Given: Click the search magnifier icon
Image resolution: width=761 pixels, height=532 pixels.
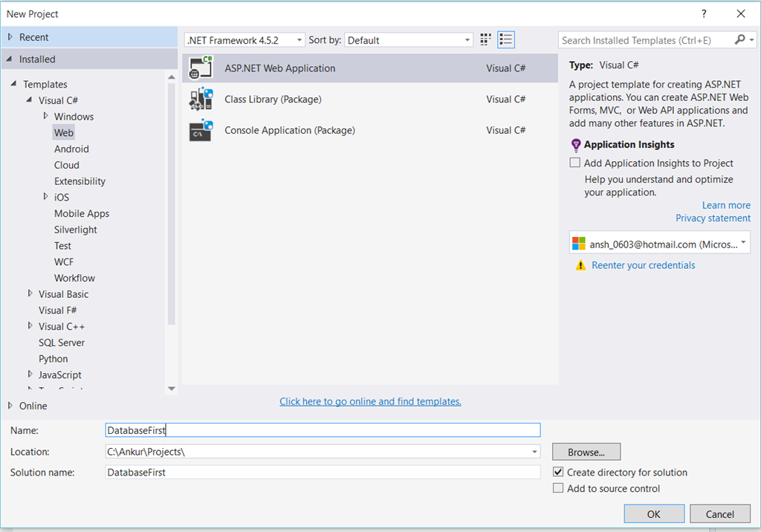Looking at the screenshot, I should click(x=739, y=40).
